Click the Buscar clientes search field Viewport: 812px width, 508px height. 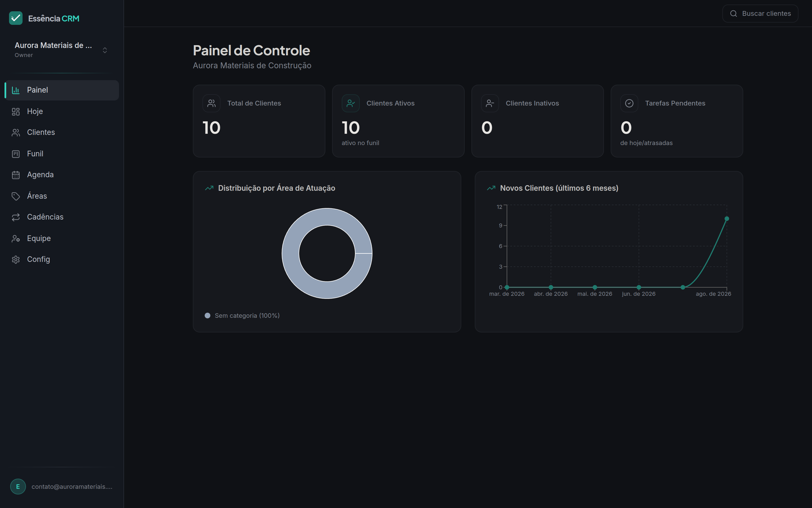(x=760, y=14)
